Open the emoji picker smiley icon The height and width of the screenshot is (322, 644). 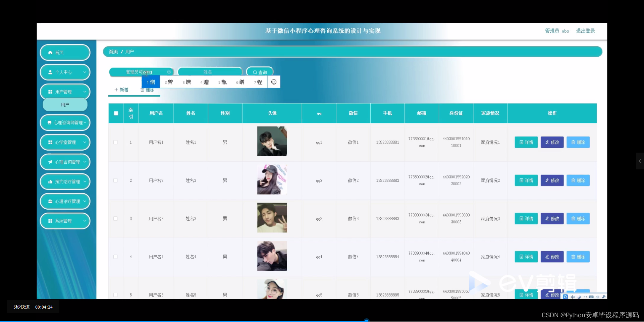[274, 82]
